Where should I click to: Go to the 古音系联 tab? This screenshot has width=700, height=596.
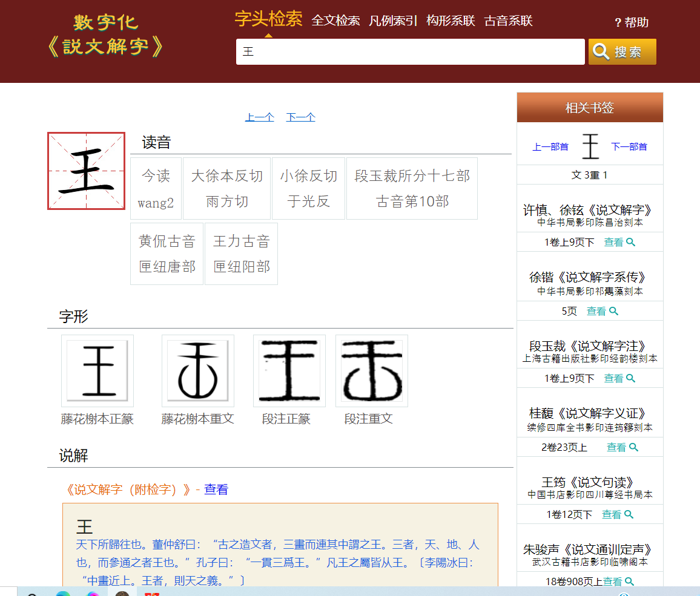508,21
